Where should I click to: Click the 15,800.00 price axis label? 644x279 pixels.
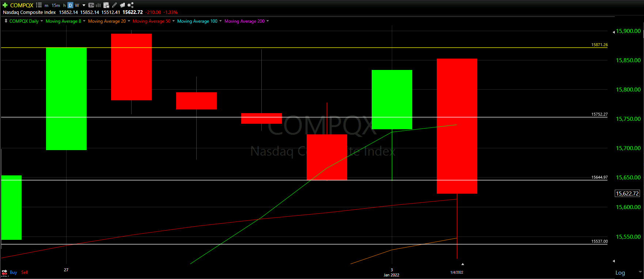click(628, 90)
